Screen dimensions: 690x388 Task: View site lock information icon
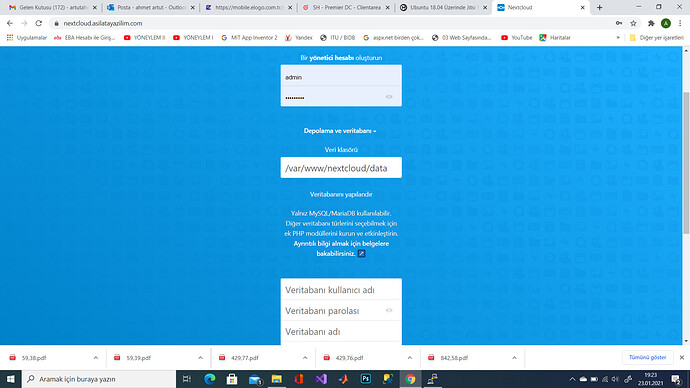pos(56,23)
